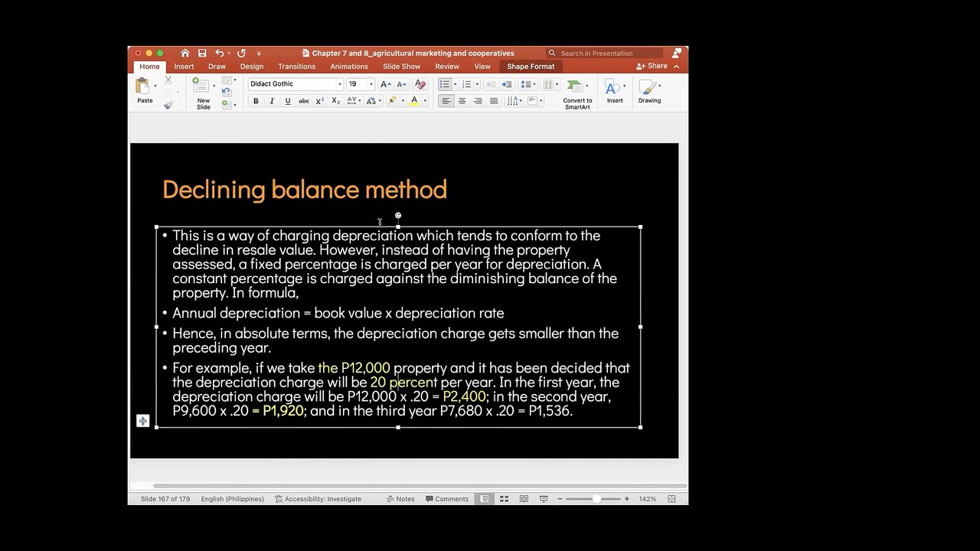980x551 pixels.
Task: Expand bullet list style options
Action: (455, 84)
